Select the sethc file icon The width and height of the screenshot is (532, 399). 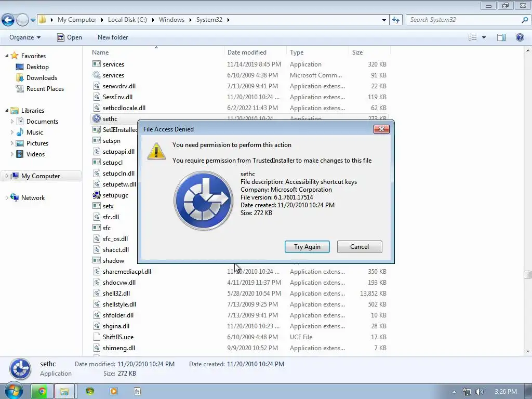coord(97,118)
